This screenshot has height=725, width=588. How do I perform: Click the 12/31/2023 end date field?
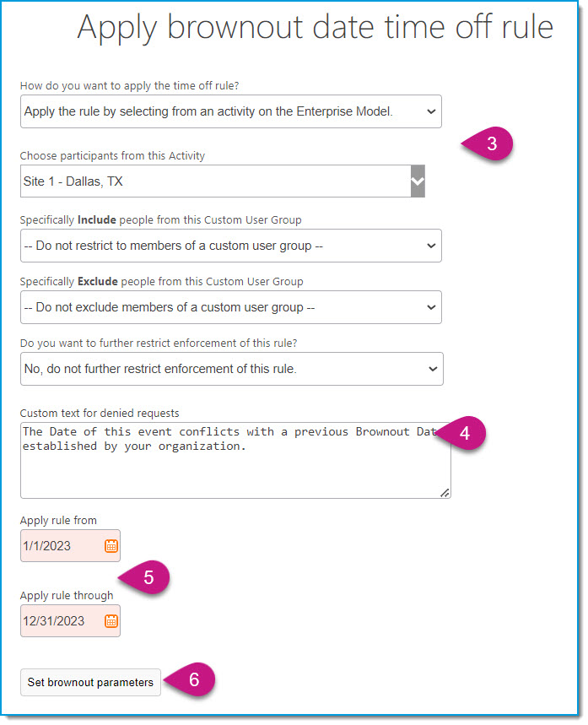pos(70,620)
